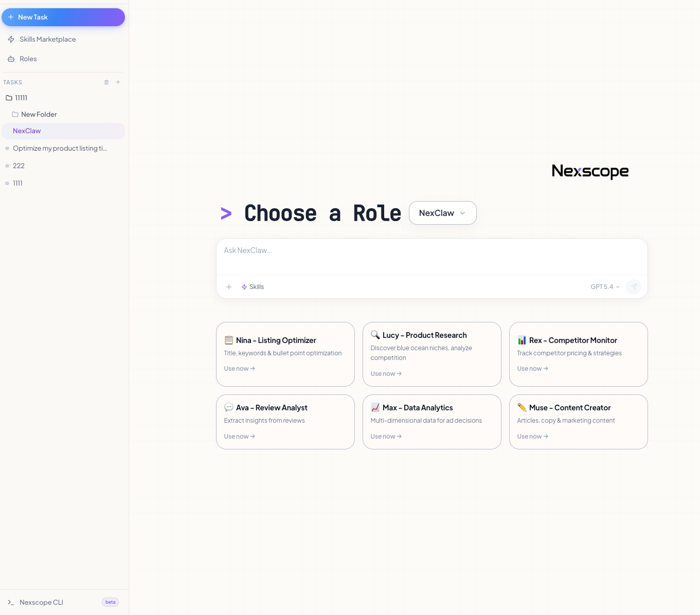Click the plus icon in the message bar

pos(229,286)
